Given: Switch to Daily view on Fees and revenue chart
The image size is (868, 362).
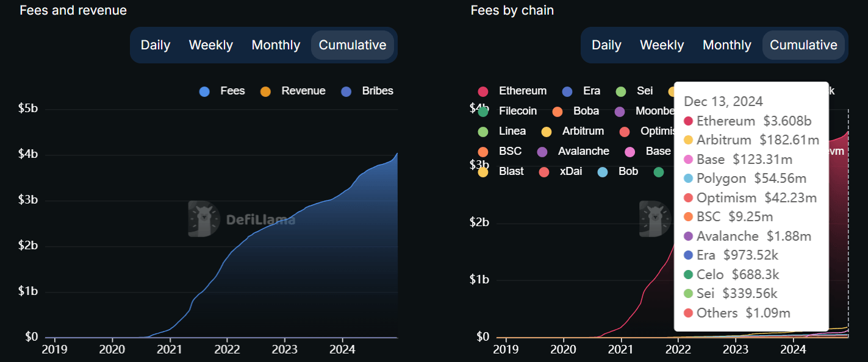Looking at the screenshot, I should click(155, 44).
